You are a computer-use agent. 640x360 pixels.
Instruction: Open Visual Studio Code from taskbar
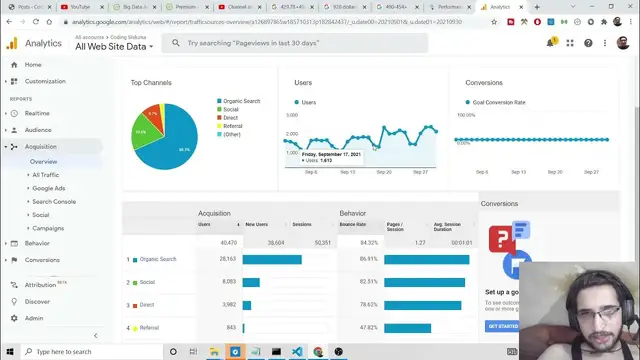[x=297, y=351]
